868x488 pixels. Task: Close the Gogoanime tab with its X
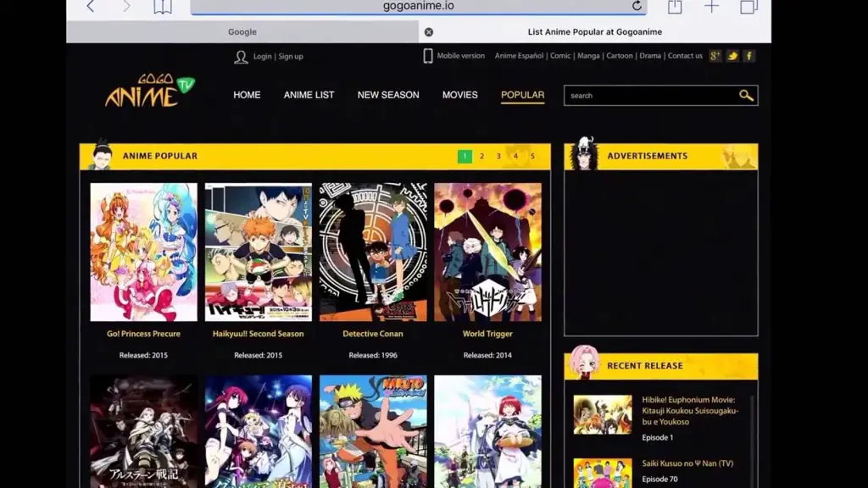[428, 32]
